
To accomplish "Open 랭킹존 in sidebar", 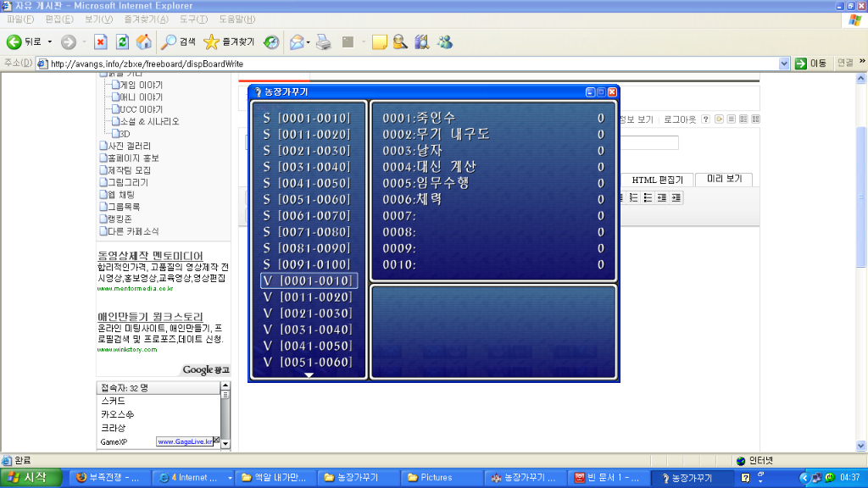I will point(120,219).
